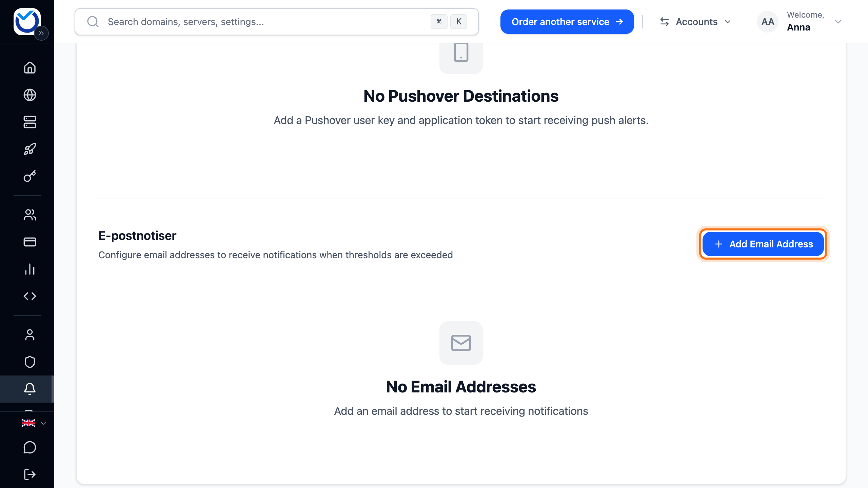Click the No Pushover Destinations heading
This screenshot has width=868, height=488.
pyautogui.click(x=461, y=96)
